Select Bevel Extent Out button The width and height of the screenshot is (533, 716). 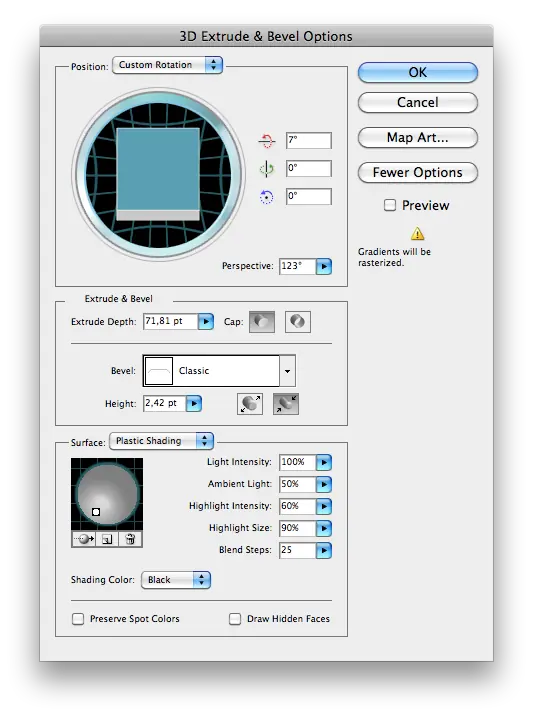tap(250, 404)
